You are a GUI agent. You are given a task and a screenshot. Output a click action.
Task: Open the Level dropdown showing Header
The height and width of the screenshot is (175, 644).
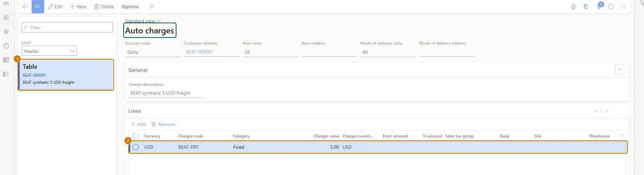49,51
